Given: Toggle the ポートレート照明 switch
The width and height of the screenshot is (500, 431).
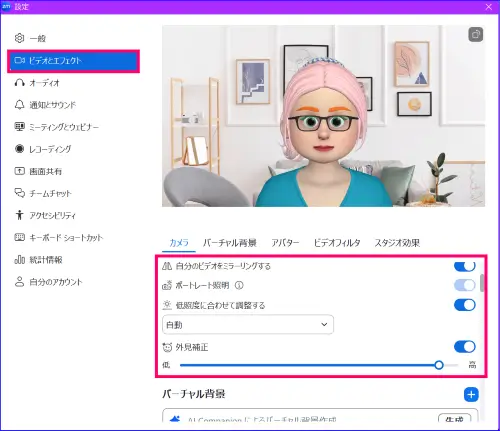Looking at the screenshot, I should 465,285.
